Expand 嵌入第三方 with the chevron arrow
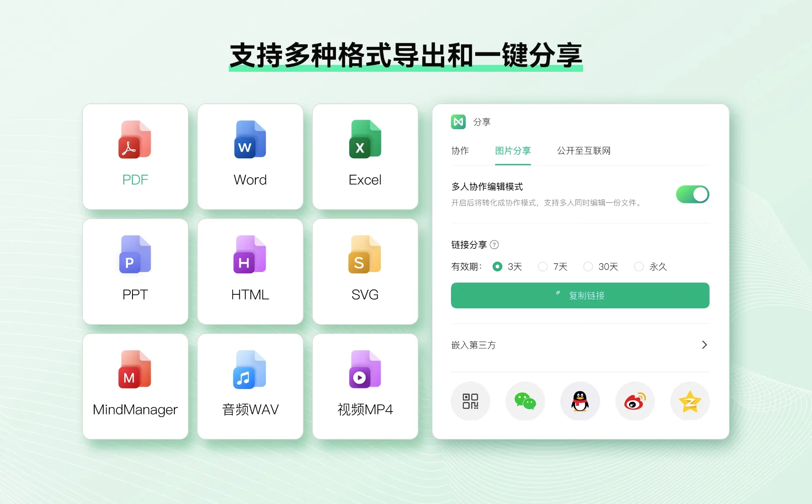The image size is (812, 504). click(x=704, y=345)
